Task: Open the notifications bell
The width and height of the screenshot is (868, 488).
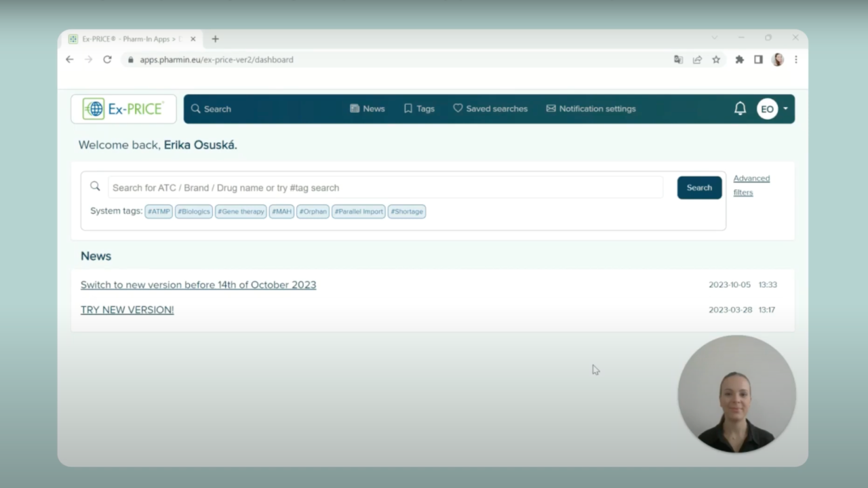Action: (740, 108)
